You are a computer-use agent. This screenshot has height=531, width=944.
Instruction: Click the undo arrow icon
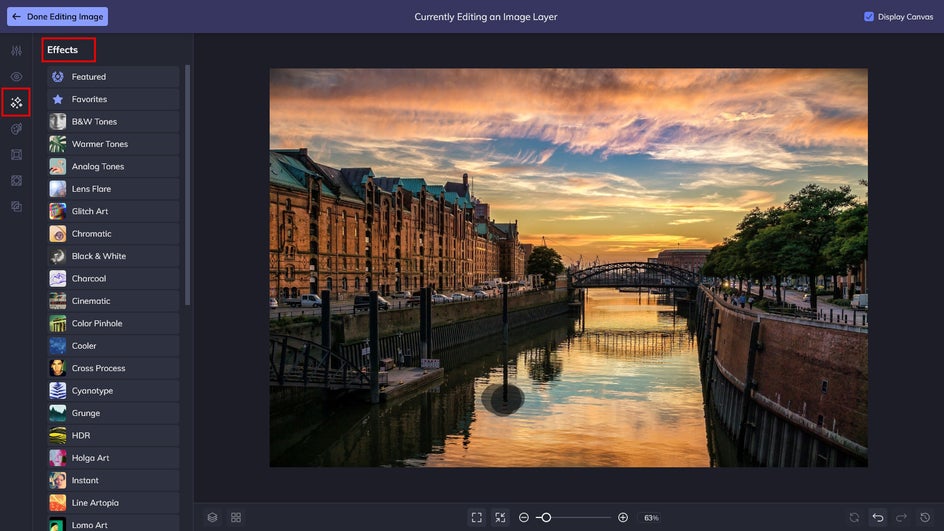pyautogui.click(x=878, y=517)
